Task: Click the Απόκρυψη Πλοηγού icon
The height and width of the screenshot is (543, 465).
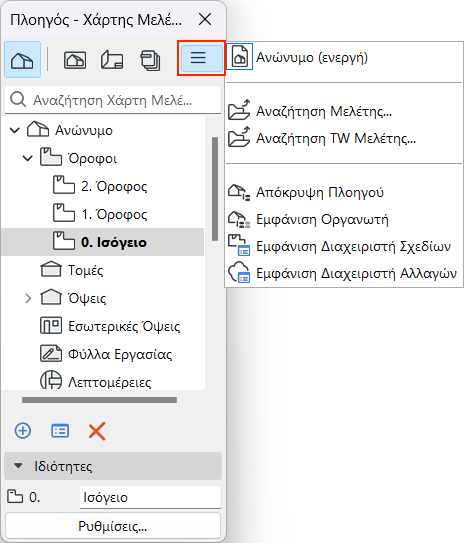Action: [239, 192]
